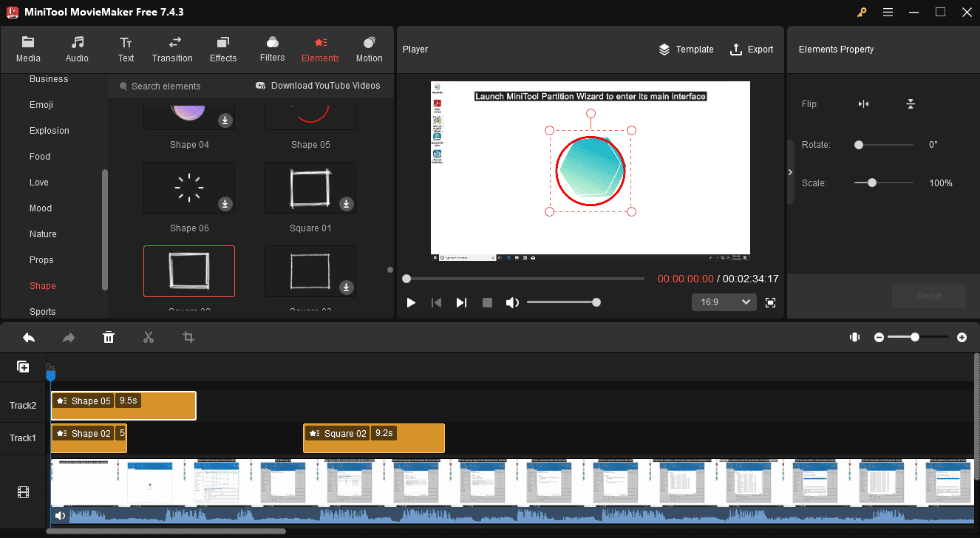Open the hamburger main menu

(888, 12)
